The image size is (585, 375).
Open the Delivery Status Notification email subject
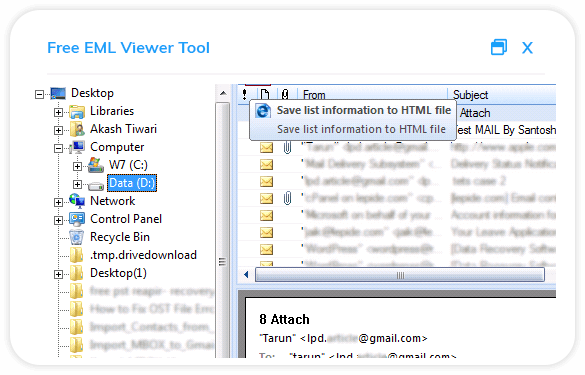[503, 164]
